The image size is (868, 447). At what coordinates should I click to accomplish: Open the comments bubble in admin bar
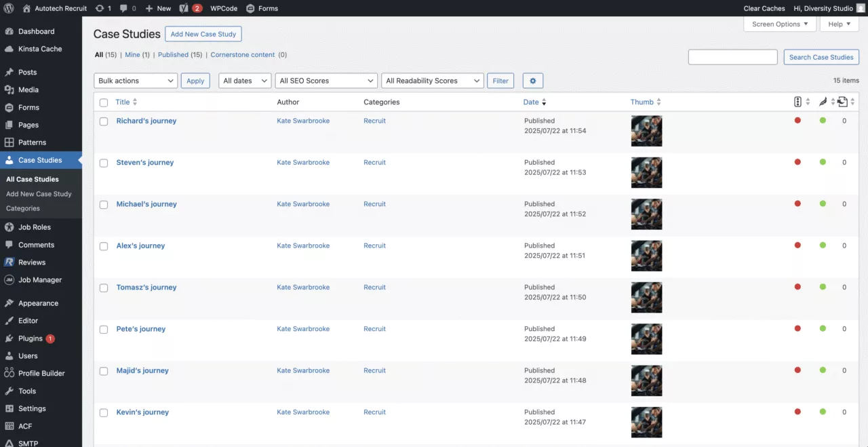[x=123, y=8]
